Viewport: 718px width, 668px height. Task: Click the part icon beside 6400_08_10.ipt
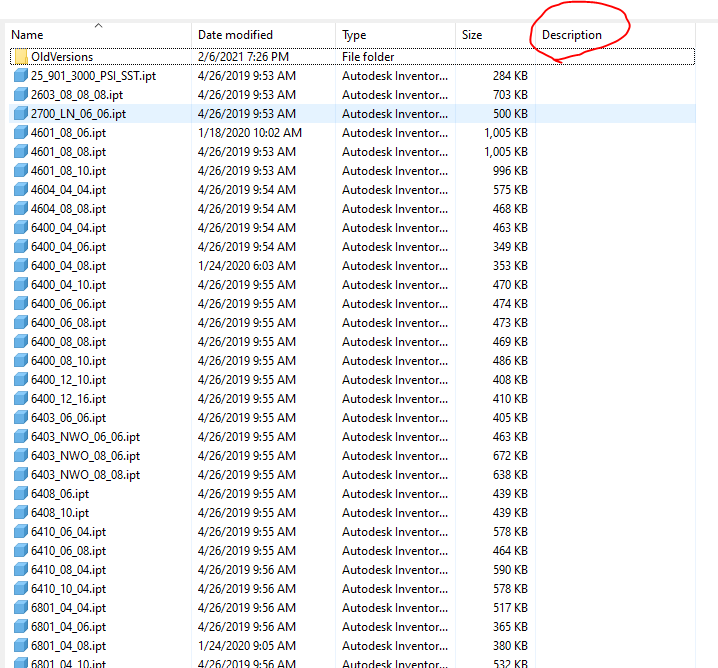[x=21, y=361]
